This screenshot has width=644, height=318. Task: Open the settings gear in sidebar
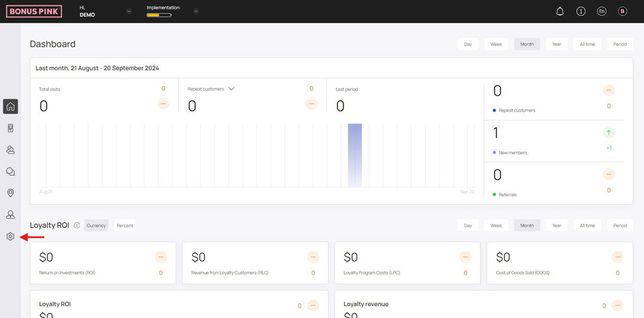click(x=10, y=236)
